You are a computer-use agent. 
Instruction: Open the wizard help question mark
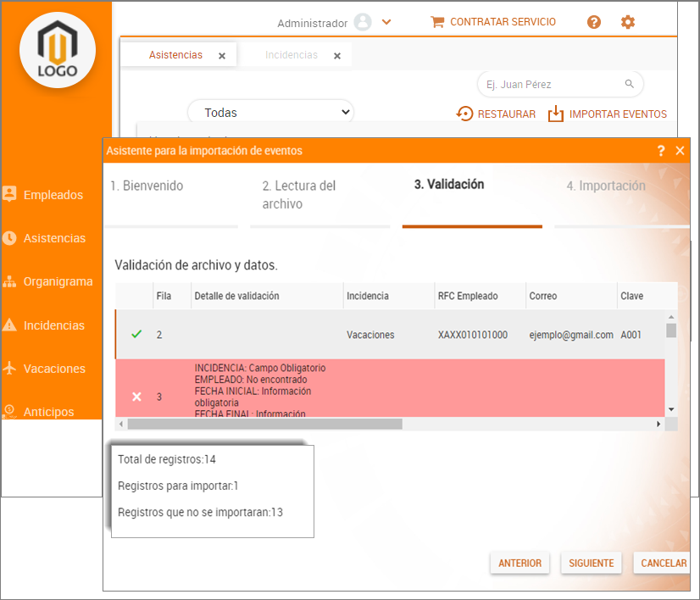pos(661,151)
